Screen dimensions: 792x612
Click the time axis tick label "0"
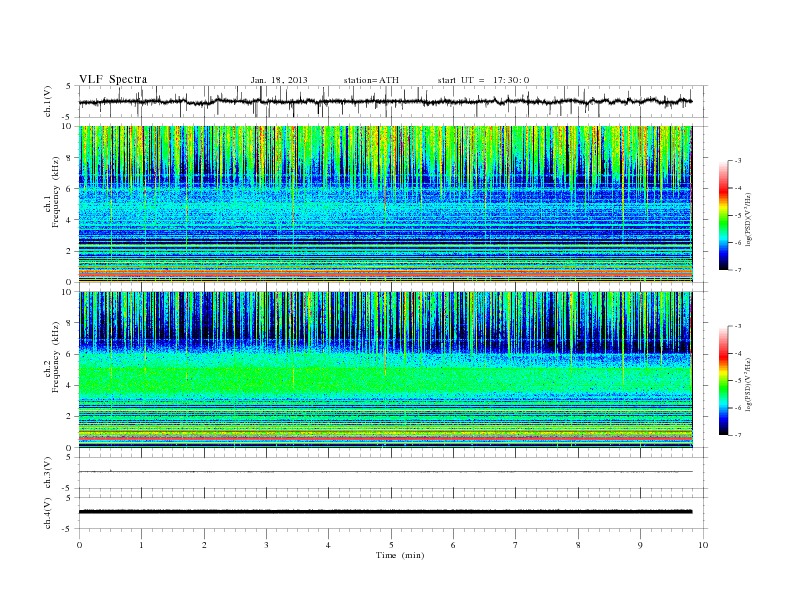pos(79,545)
